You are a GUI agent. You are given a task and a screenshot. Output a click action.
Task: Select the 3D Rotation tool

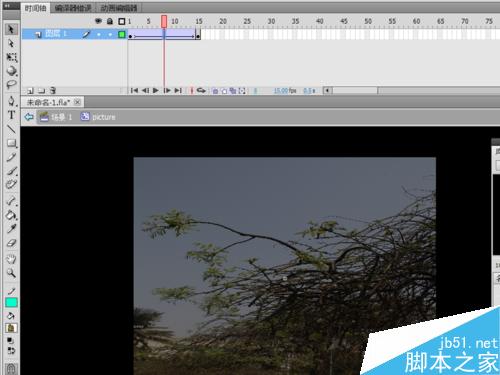[x=11, y=71]
